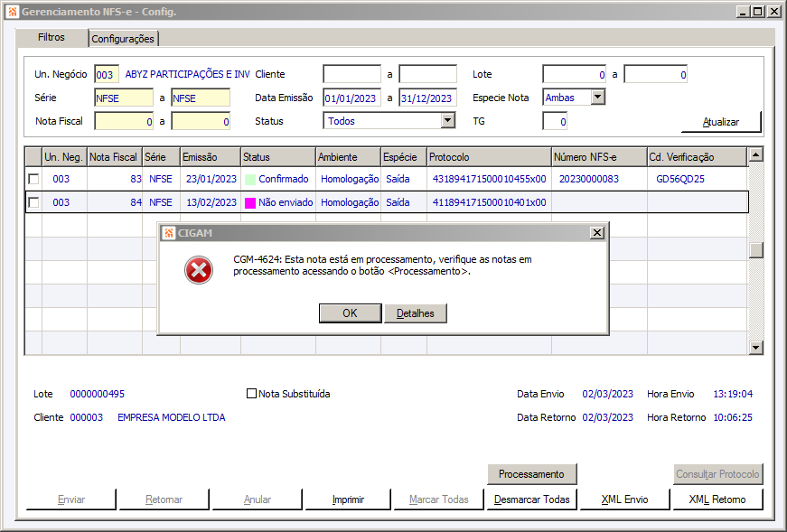787x532 pixels.
Task: Click the Número NFS-e column header
Action: [599, 157]
